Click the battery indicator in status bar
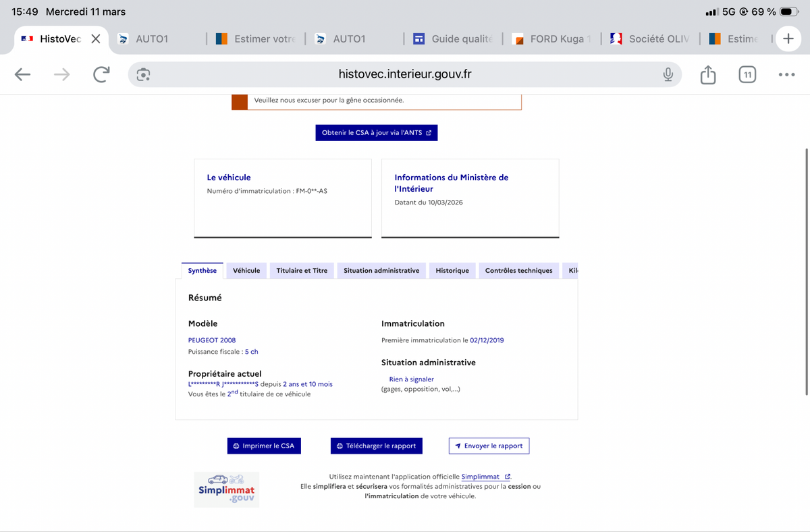 (789, 11)
